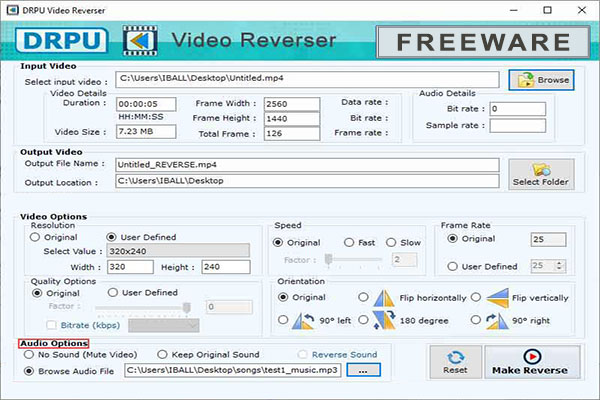
Task: Open the Select Value resolution dropdown
Action: (x=178, y=251)
